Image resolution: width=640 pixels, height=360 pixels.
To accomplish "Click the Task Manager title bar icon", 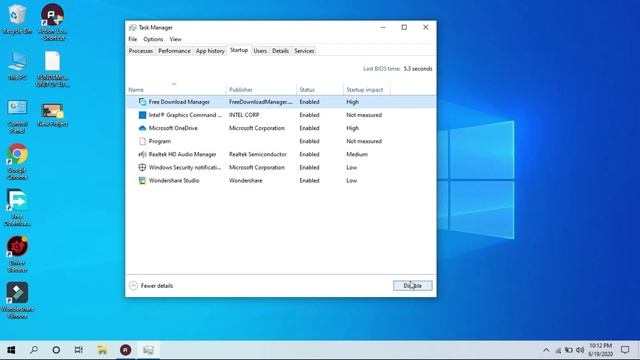I will pyautogui.click(x=132, y=27).
